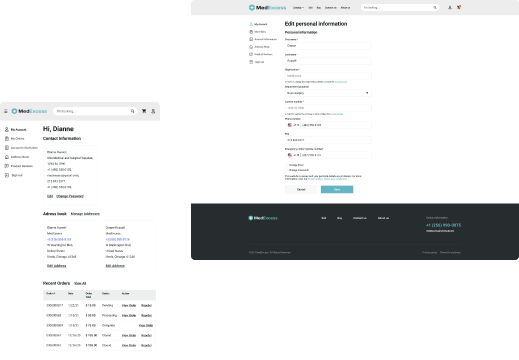Click the user profile icon in the mobile header
The image size is (519, 360).
click(153, 111)
